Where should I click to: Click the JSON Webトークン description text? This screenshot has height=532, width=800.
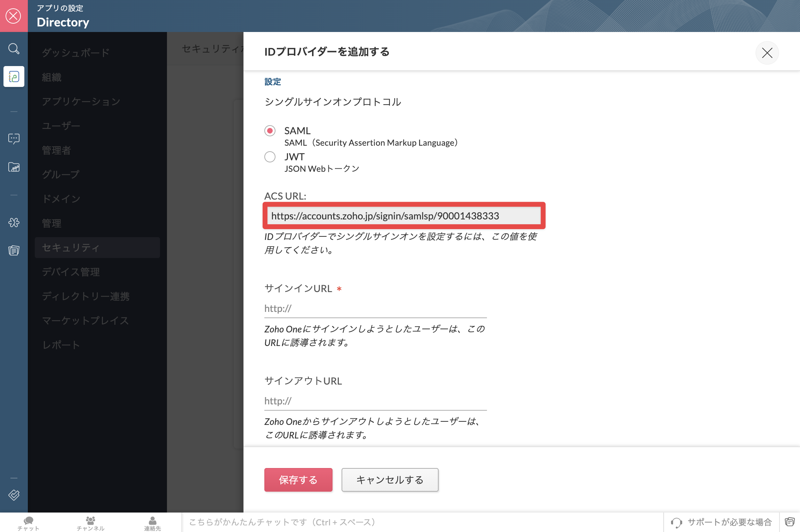pyautogui.click(x=322, y=169)
